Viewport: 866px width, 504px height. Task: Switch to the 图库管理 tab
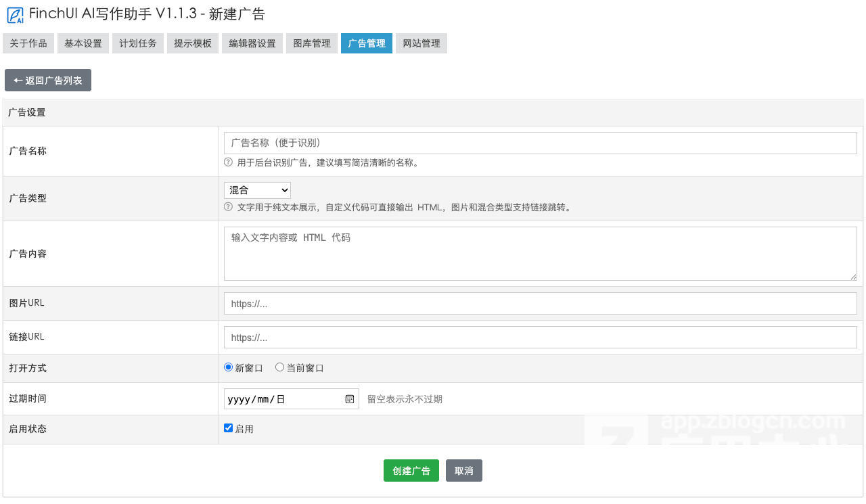point(311,43)
